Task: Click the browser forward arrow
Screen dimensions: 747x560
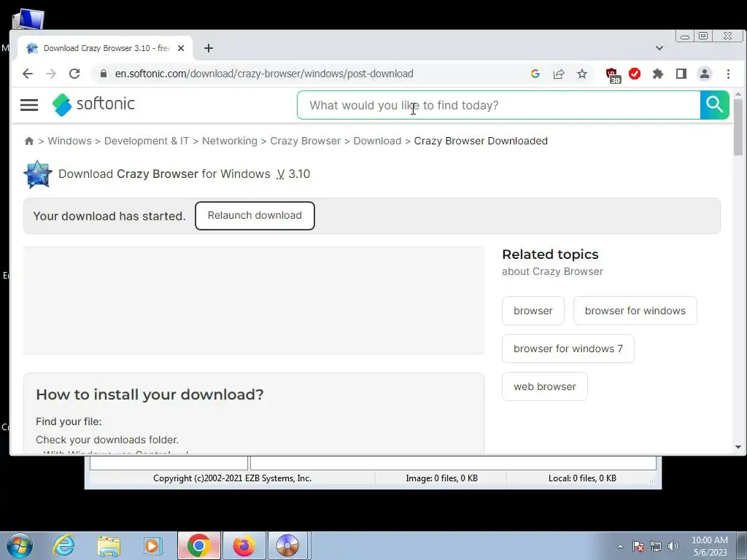Action: 51,74
